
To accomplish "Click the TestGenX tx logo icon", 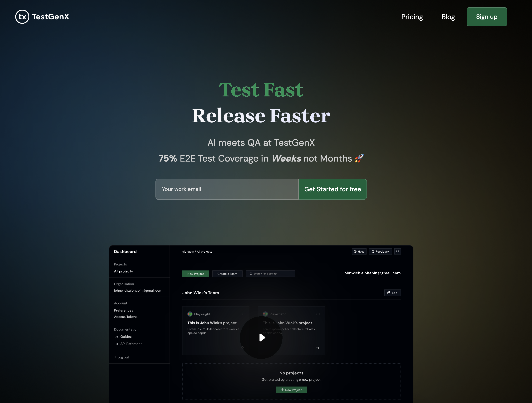I will (22, 17).
